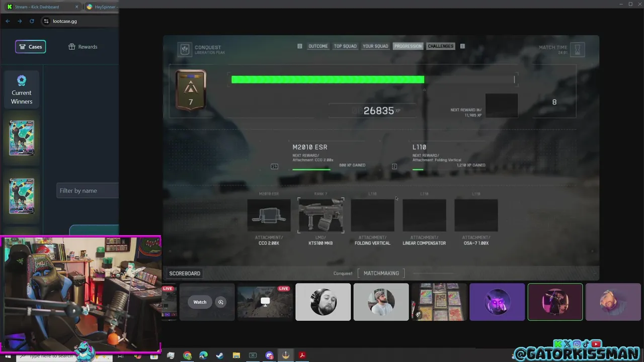Click the lootcase.gg address bar
Screen dimensions: 644x362
click(79, 21)
